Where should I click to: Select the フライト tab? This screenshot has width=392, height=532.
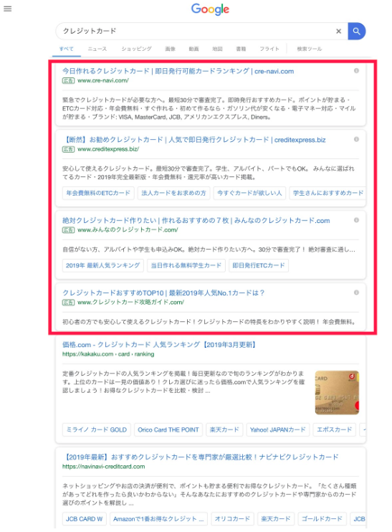click(x=269, y=49)
